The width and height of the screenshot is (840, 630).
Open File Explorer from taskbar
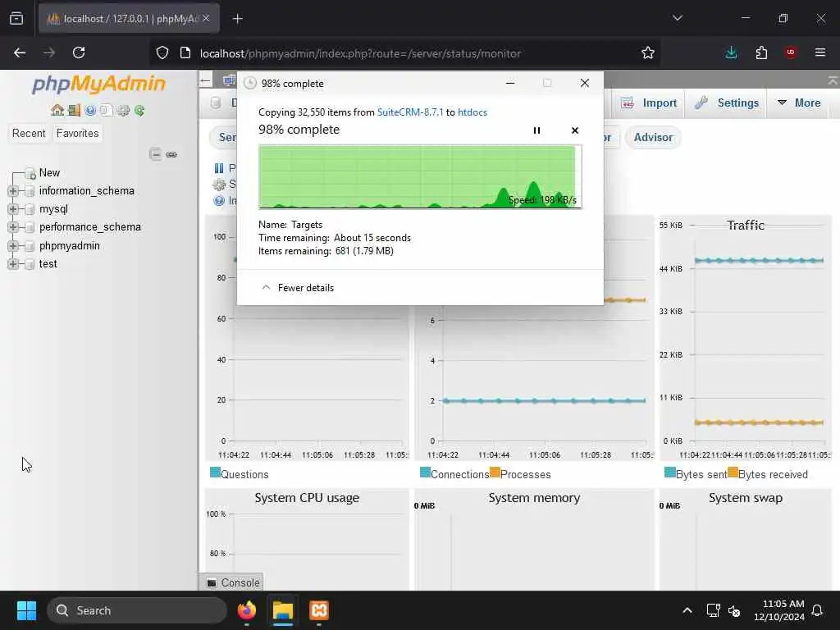click(x=283, y=610)
